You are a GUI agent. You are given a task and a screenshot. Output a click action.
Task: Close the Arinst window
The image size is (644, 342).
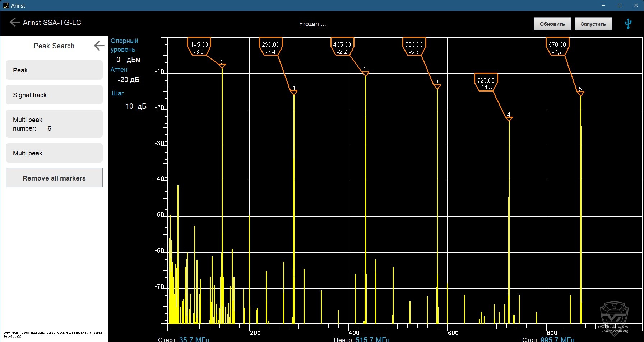(x=636, y=5)
